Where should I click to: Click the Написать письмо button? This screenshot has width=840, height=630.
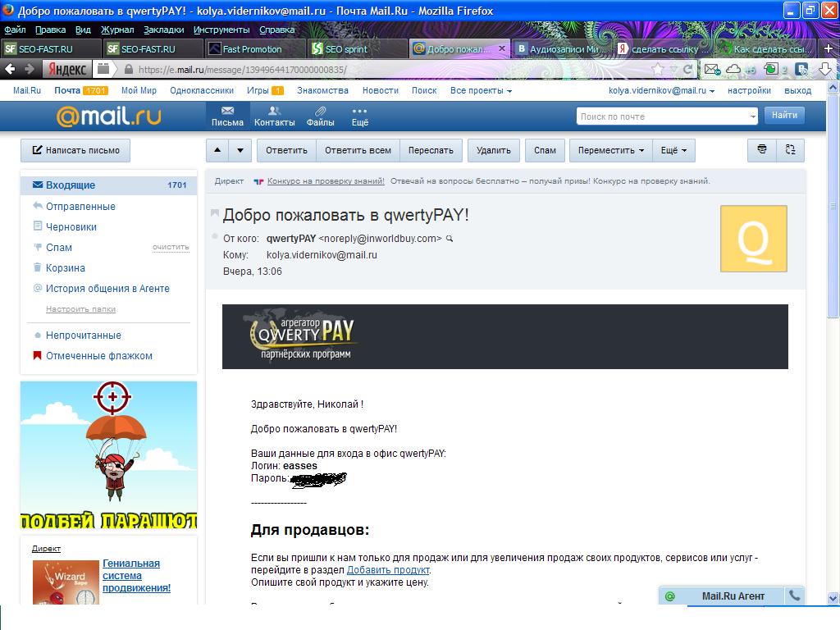[x=75, y=151]
